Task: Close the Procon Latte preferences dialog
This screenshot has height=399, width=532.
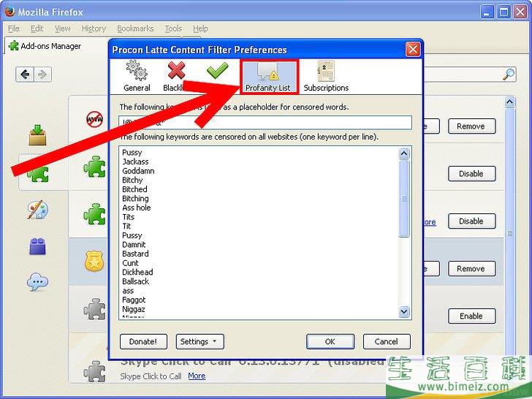Action: click(413, 50)
